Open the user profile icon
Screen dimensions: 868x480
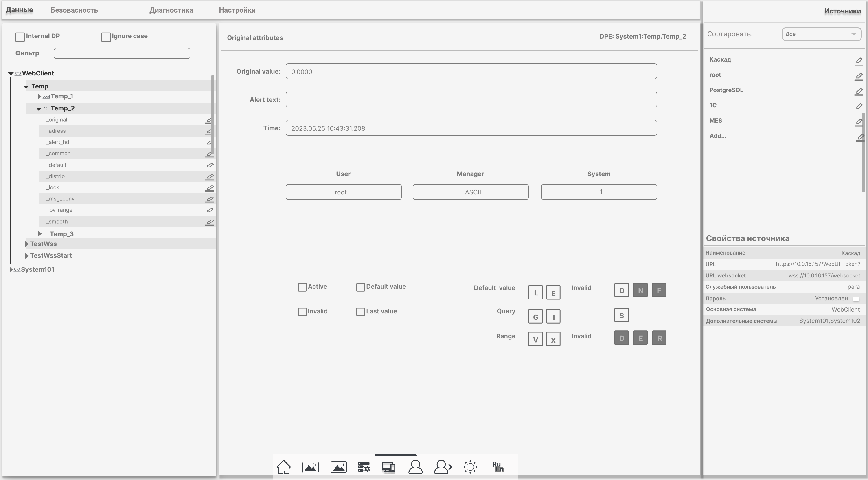click(x=415, y=467)
